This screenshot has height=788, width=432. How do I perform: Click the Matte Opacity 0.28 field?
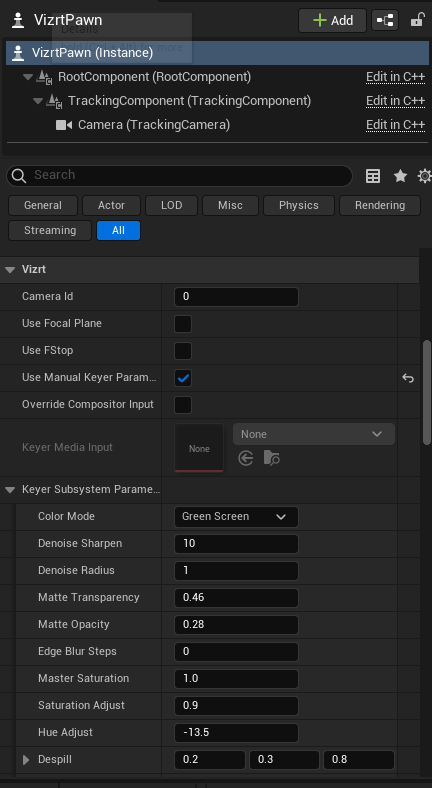tap(236, 625)
